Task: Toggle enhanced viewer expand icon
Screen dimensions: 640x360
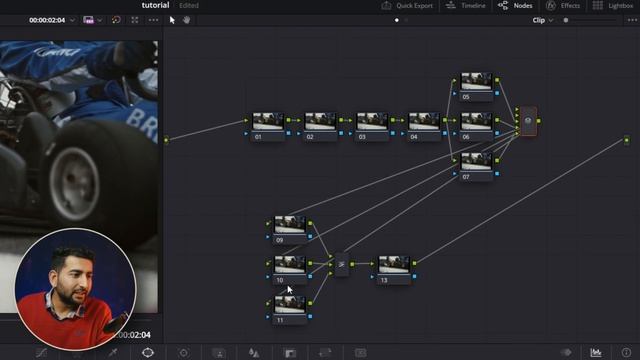Action: tap(135, 20)
